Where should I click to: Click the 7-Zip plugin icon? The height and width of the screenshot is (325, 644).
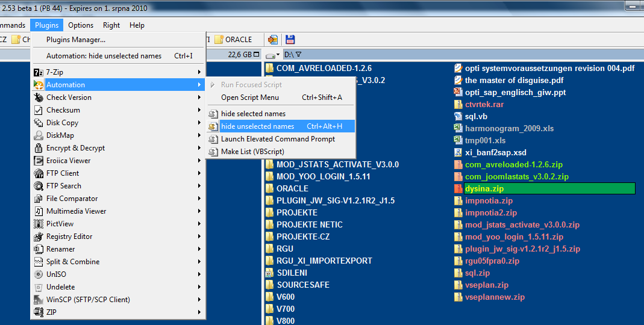(x=38, y=72)
